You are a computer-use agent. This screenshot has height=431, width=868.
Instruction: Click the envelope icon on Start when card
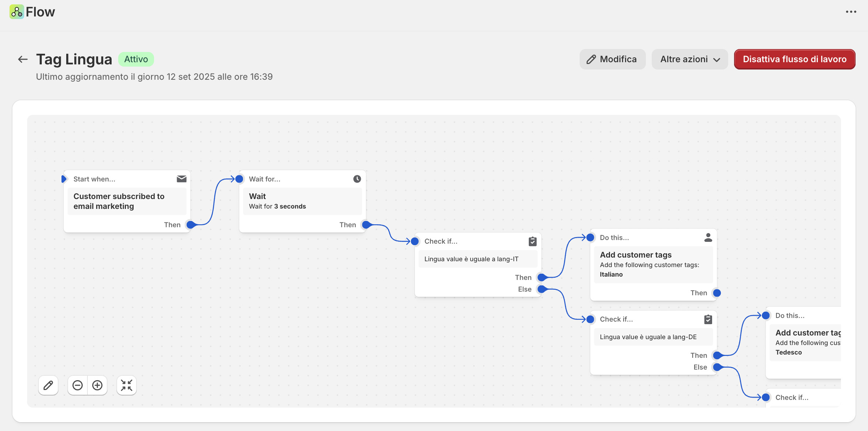click(x=182, y=179)
